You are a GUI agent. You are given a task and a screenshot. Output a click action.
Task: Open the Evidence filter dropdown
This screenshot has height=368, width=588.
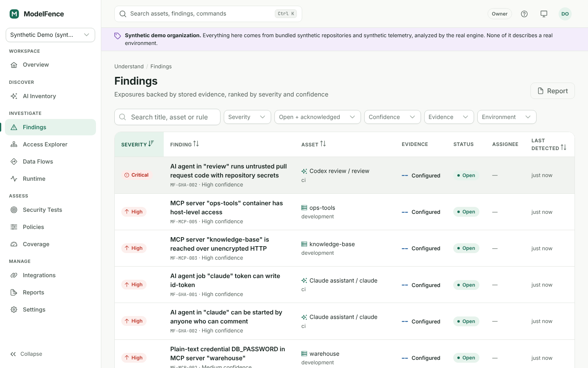pos(449,117)
